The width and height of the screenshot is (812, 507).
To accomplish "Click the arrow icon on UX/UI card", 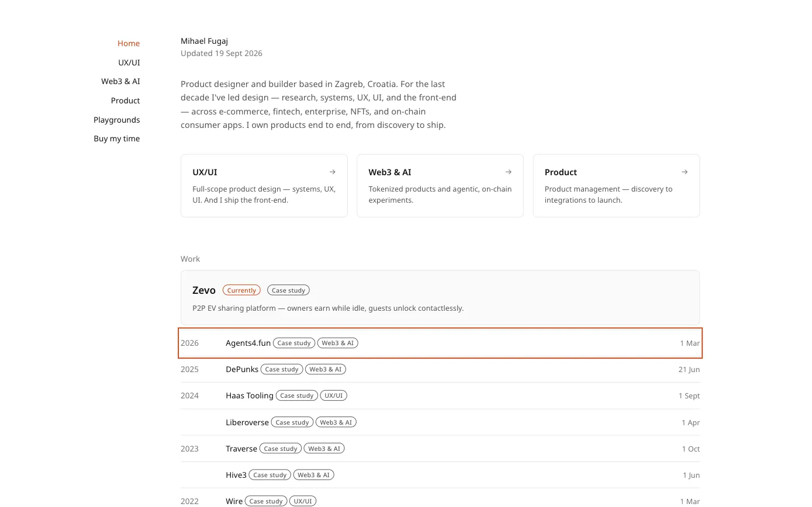I will click(332, 172).
